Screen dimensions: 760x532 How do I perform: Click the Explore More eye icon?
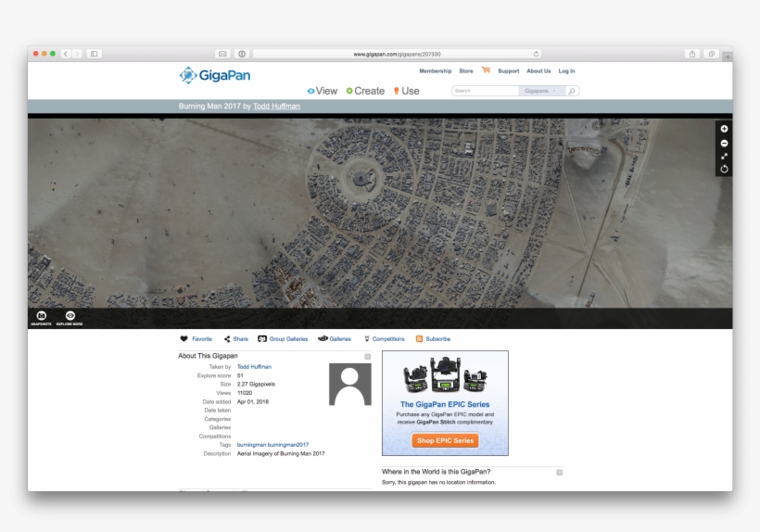pyautogui.click(x=70, y=318)
